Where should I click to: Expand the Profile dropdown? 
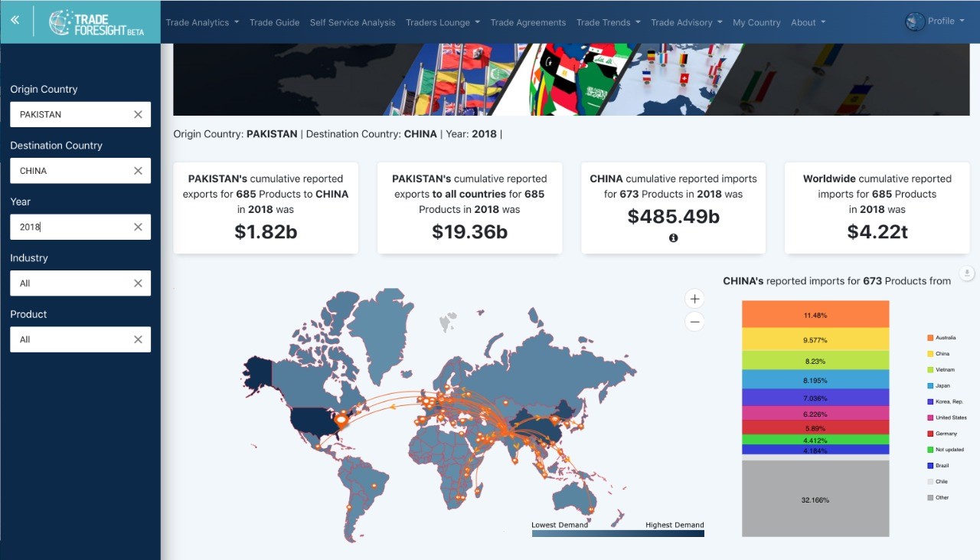(x=946, y=21)
